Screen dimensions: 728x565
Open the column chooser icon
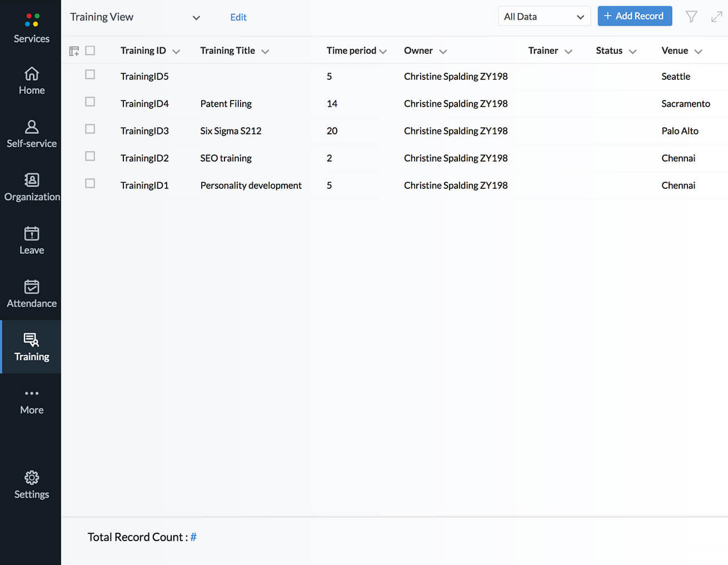pos(74,51)
